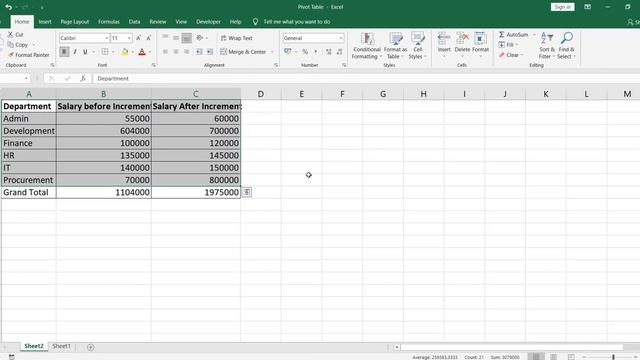Image resolution: width=640 pixels, height=360 pixels.
Task: Click the Tell me what you want to do box
Action: coord(297,22)
